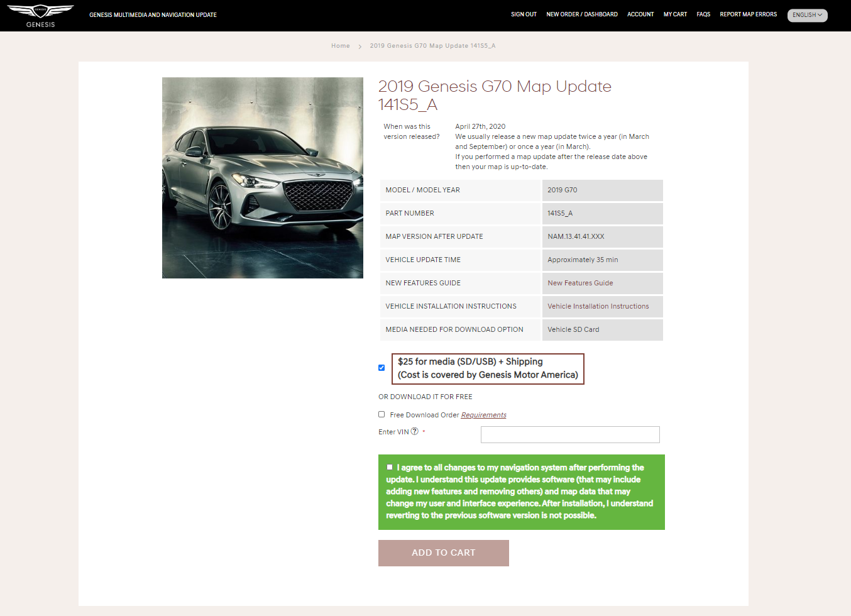This screenshot has height=616, width=851.
Task: Go to ACCOUNT page
Action: [640, 14]
